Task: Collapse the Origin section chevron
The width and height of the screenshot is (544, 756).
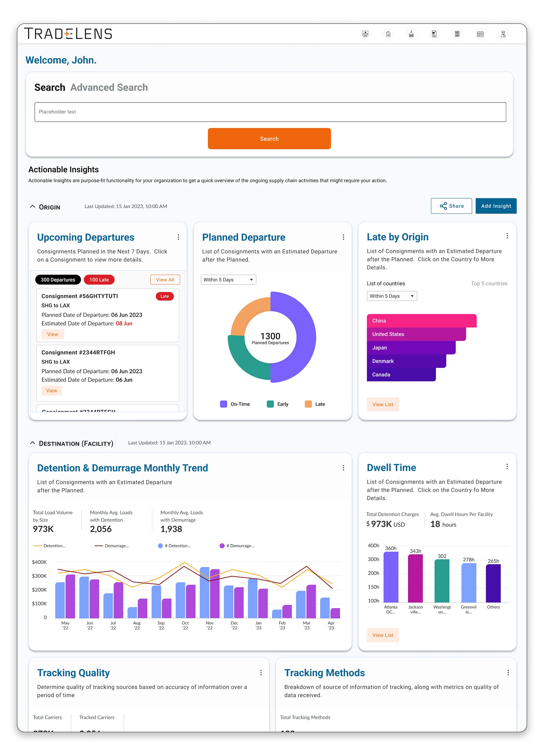Action: [x=33, y=207]
